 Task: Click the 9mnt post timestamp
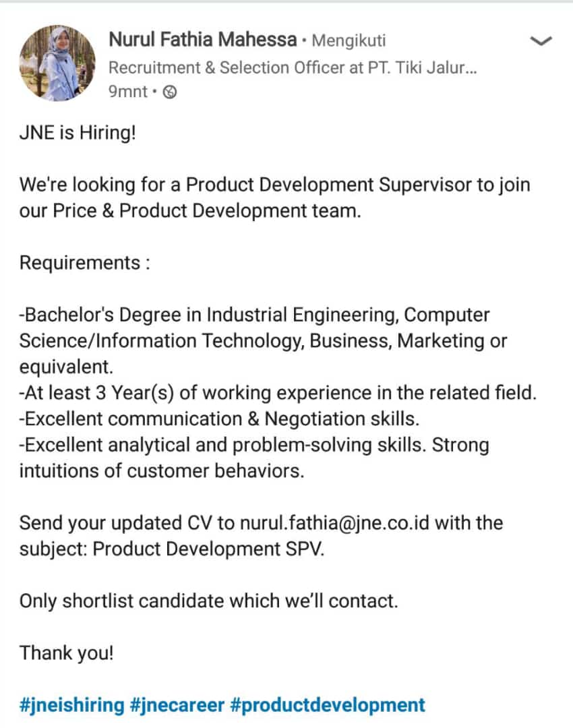(127, 92)
